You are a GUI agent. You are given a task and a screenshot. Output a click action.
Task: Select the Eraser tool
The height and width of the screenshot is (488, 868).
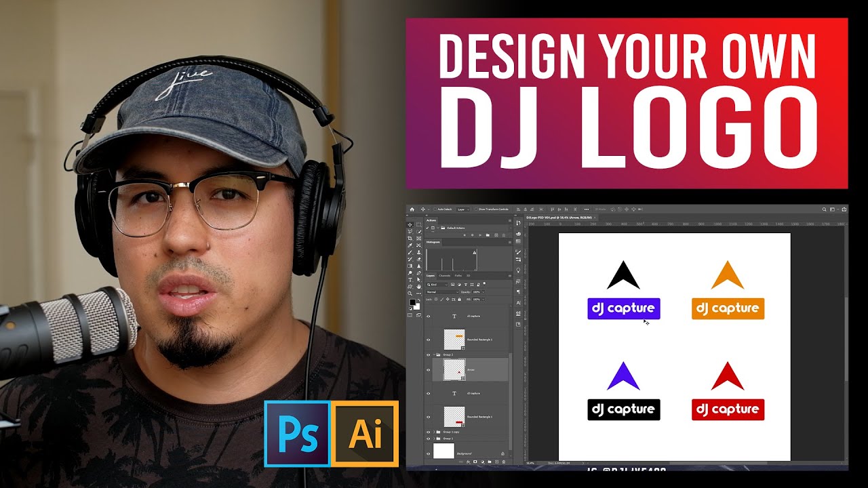(418, 259)
